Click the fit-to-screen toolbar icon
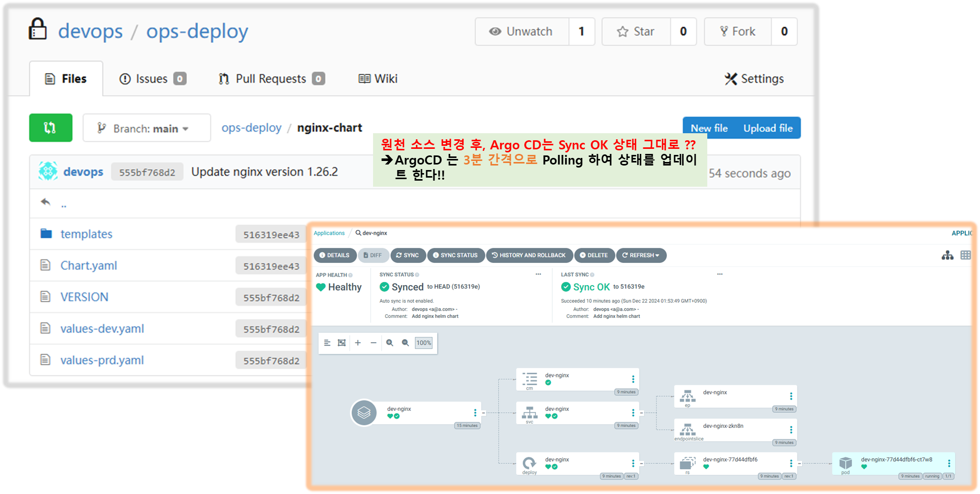This screenshot has width=980, height=494. pos(342,343)
